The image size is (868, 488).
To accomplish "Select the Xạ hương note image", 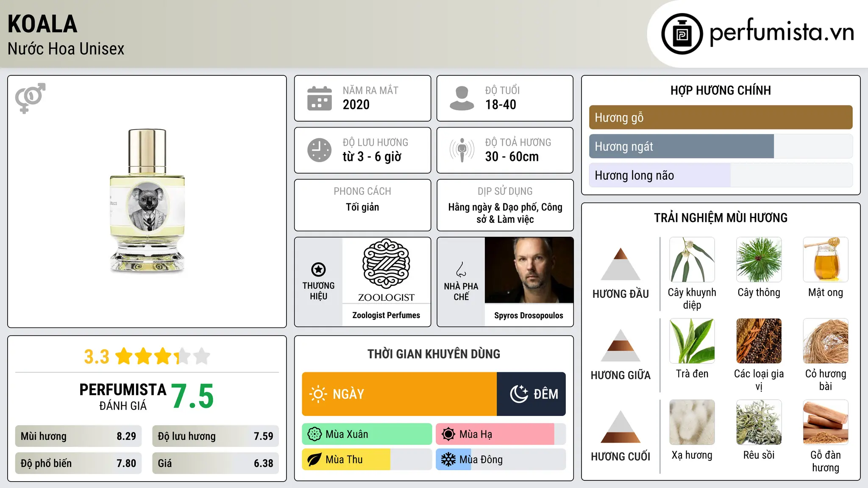I will point(692,422).
